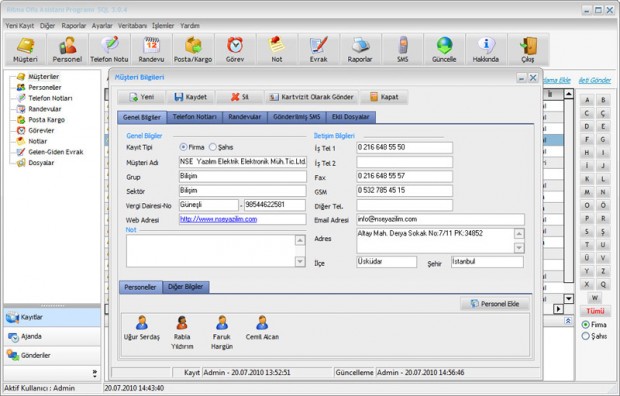Click the Güncelle globe icon
The height and width of the screenshot is (396, 620).
pos(444,49)
